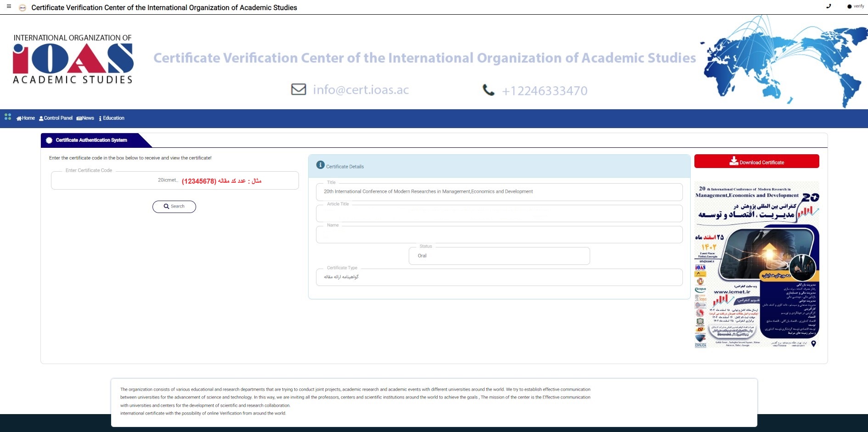Click the world map graphic
868x432 pixels.
[x=783, y=61]
